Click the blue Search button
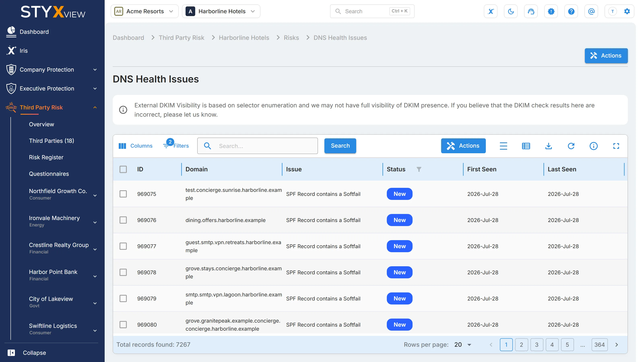The width and height of the screenshot is (644, 362). [x=340, y=146]
